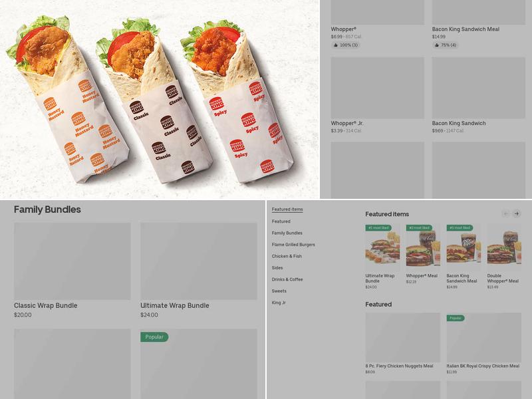Jump to the King Jr section

point(279,303)
